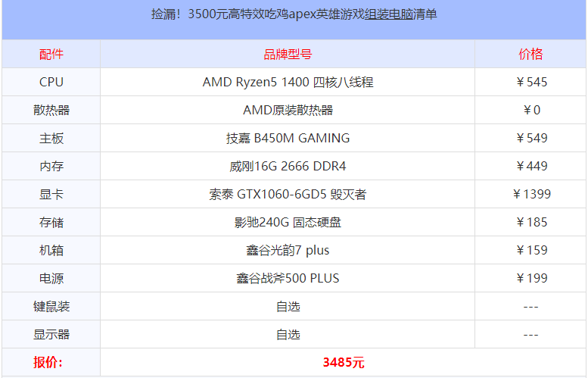The image size is (588, 378).
Task: Open the 组装电脑 underlined link in title
Action: click(x=388, y=14)
